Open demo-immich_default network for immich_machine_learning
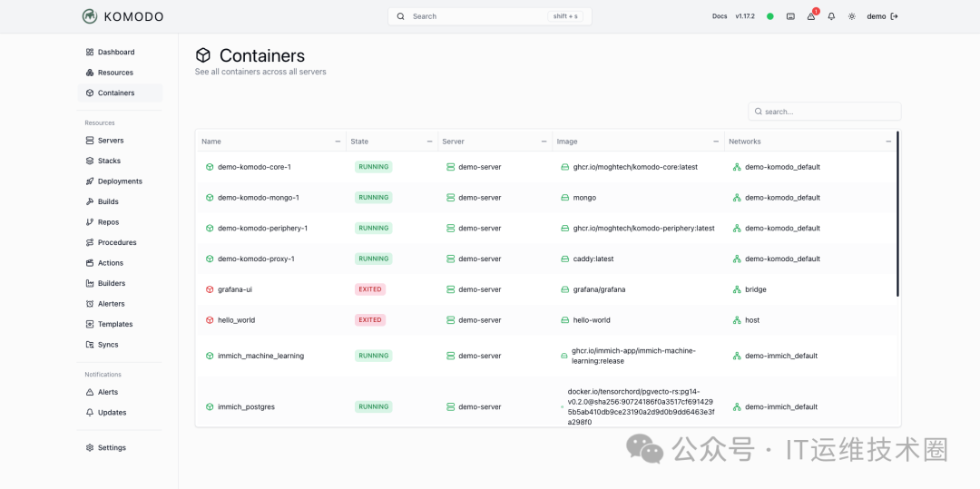Viewport: 980px width, 489px height. (x=781, y=356)
